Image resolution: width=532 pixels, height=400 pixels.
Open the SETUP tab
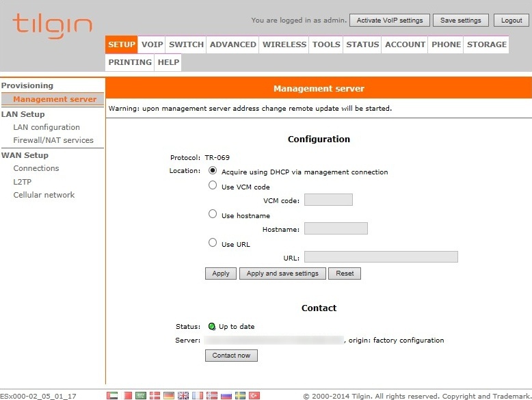point(122,44)
